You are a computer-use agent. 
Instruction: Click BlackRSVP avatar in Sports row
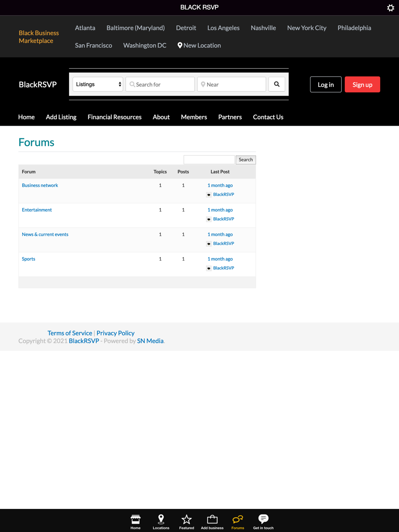pos(209,268)
